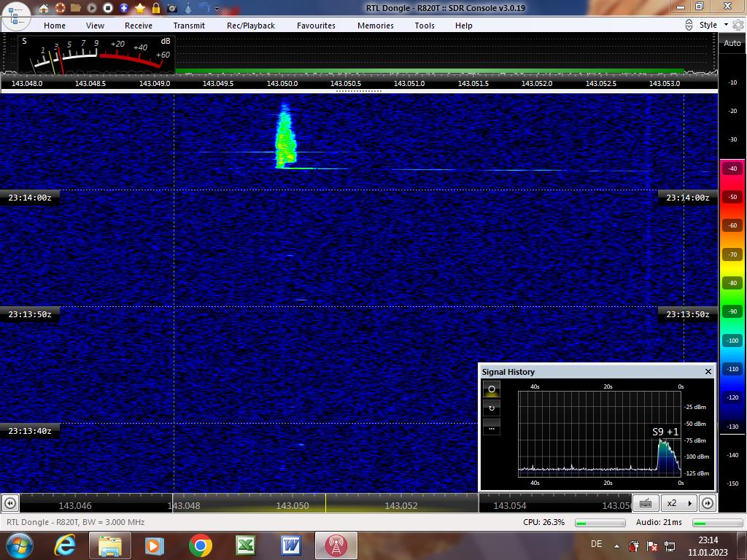Click the Home house icon in quick toolbar
The width and height of the screenshot is (747, 560).
pos(44,8)
